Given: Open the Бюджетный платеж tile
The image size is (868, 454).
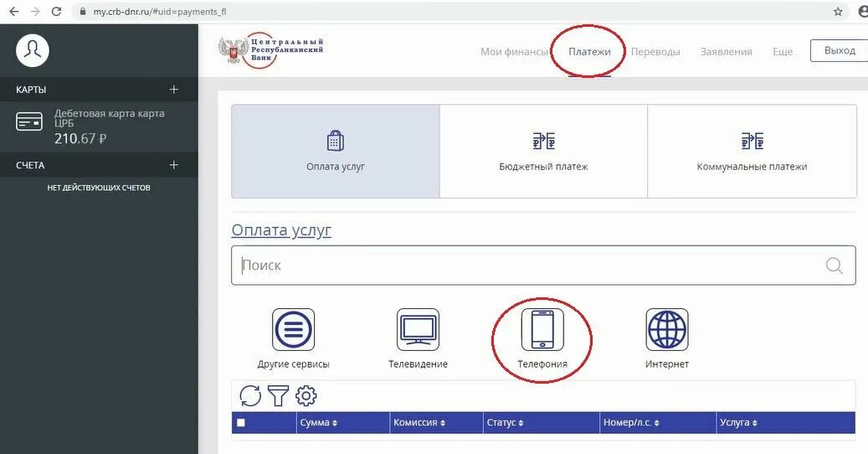Looking at the screenshot, I should [x=543, y=151].
